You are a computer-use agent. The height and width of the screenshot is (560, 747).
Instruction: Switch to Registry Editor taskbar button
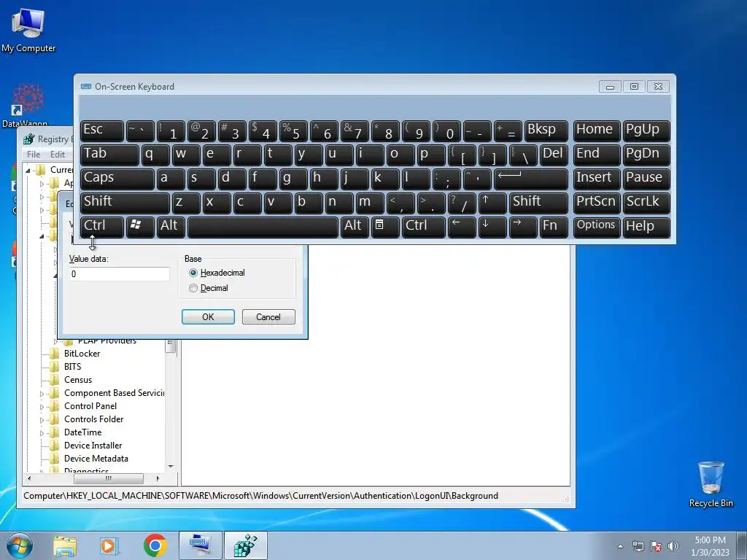point(246,545)
